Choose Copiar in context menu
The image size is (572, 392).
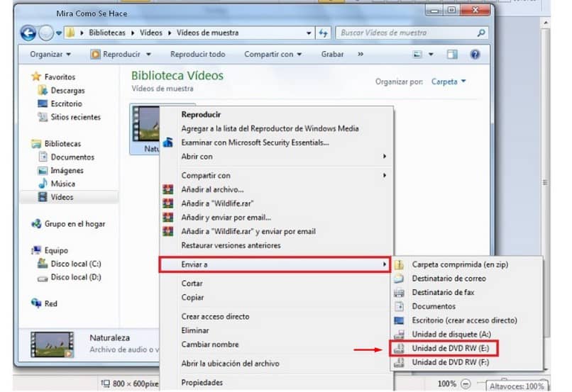(277, 298)
